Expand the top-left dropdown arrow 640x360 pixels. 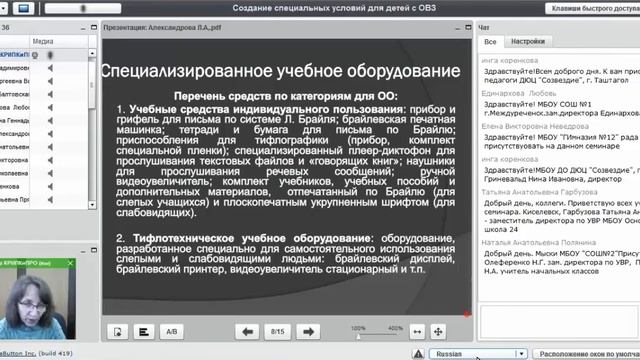[x=4, y=8]
